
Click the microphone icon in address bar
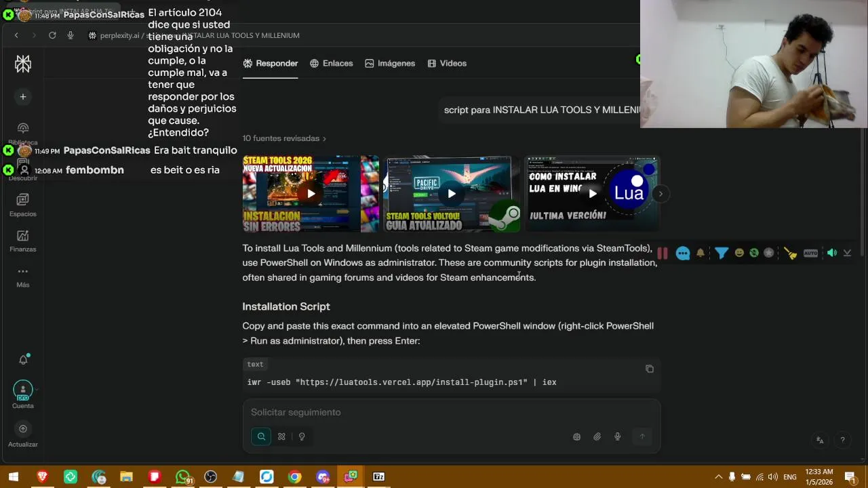(71, 35)
